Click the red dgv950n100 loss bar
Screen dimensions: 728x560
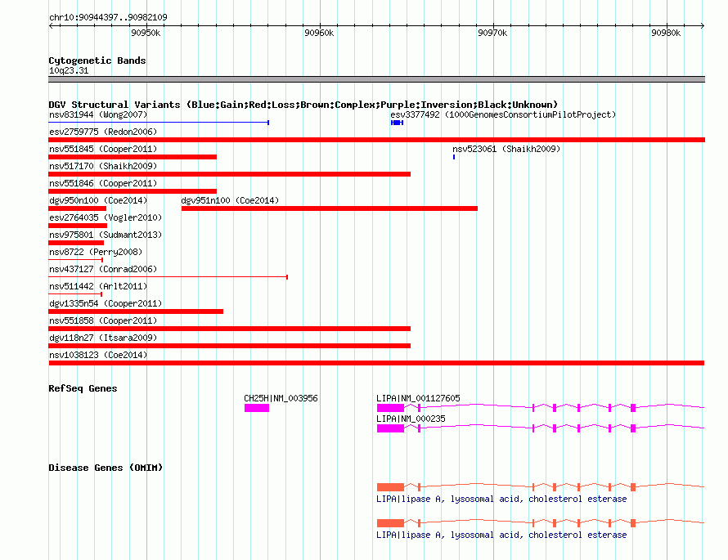(x=78, y=208)
